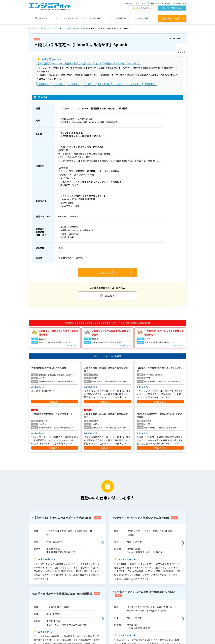
Task: Toggle the 気になる button below apply
Action: pyautogui.click(x=107, y=295)
